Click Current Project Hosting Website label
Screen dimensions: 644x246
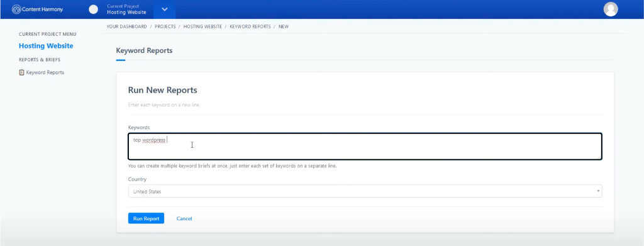[126, 9]
